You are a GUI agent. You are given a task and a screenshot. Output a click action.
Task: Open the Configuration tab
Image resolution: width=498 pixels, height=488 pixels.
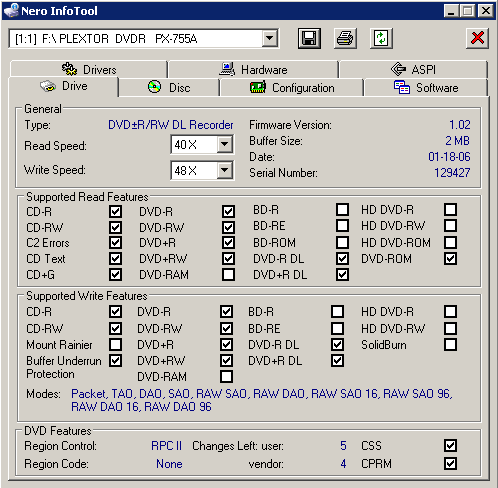click(x=292, y=88)
